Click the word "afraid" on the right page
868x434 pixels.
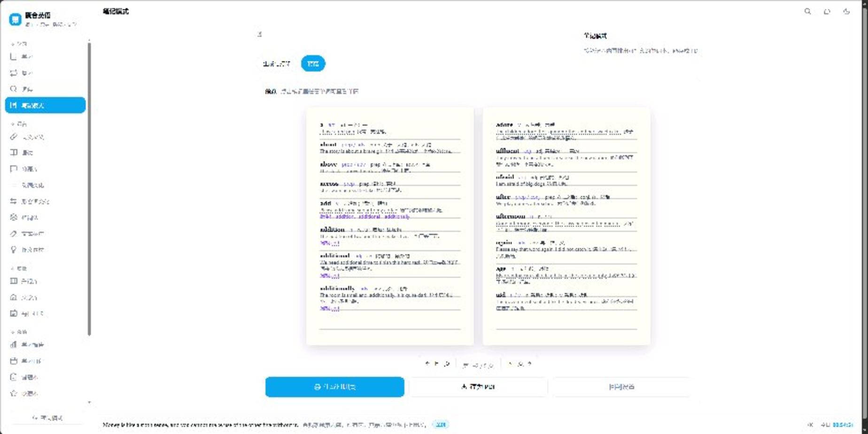(505, 178)
